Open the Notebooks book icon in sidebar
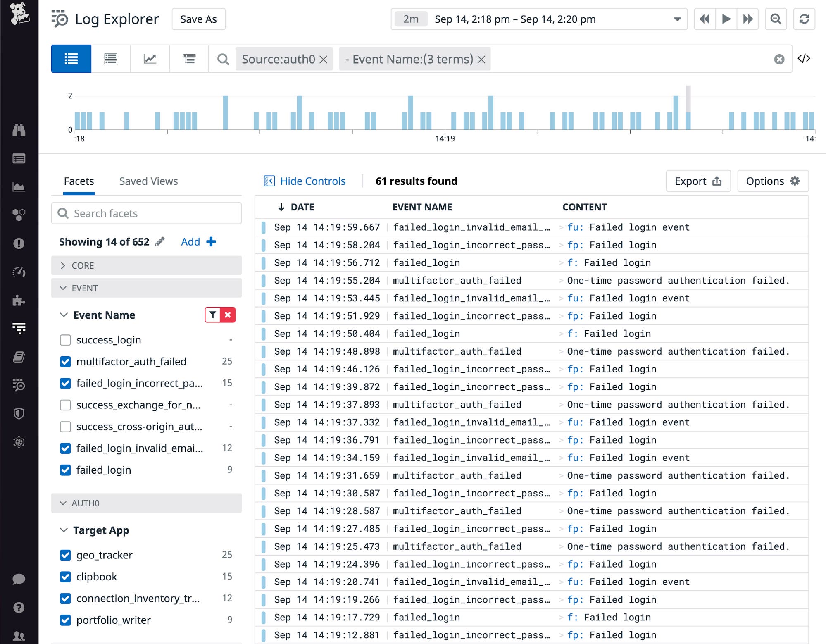The width and height of the screenshot is (826, 644). [19, 356]
